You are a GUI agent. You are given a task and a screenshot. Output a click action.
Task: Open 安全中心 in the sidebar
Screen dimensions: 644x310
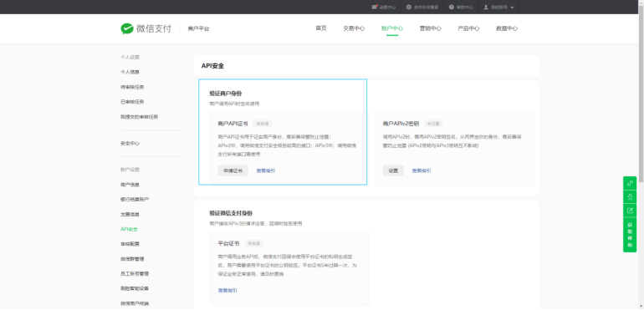130,143
